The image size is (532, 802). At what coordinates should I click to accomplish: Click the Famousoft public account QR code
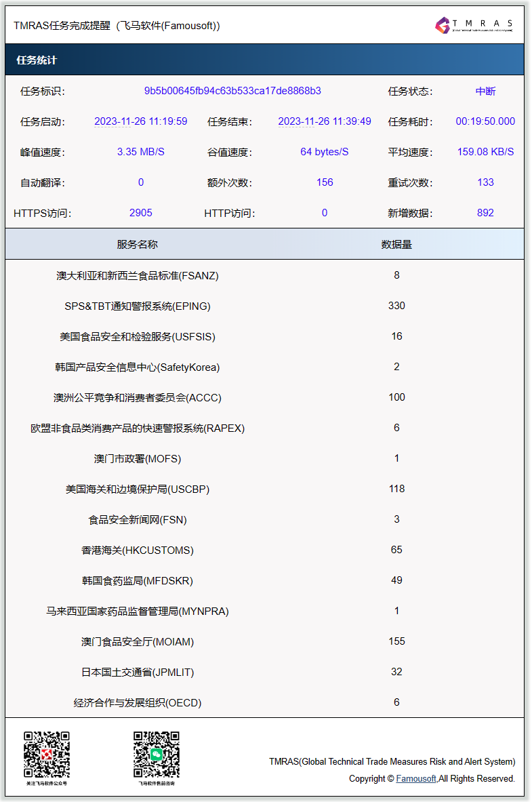tap(47, 755)
